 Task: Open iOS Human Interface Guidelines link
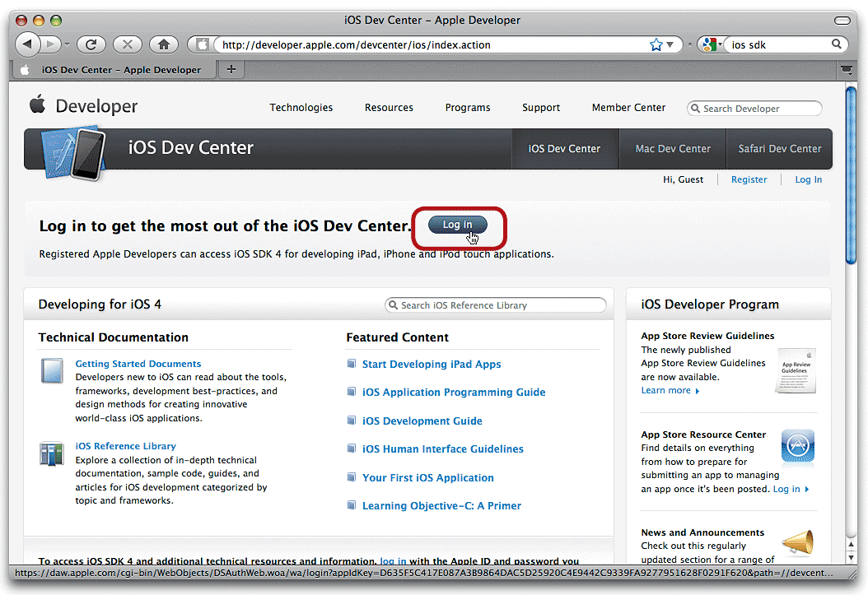coord(443,449)
